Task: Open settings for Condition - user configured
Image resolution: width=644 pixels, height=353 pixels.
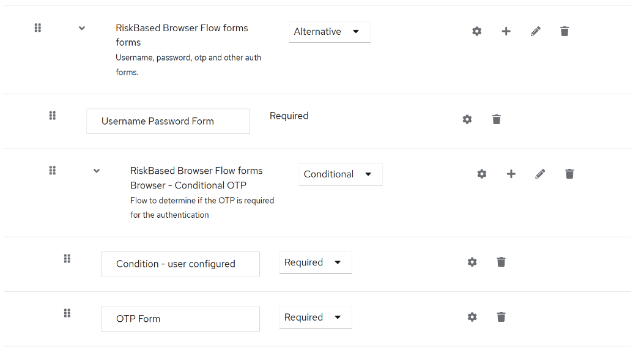Action: click(x=472, y=262)
